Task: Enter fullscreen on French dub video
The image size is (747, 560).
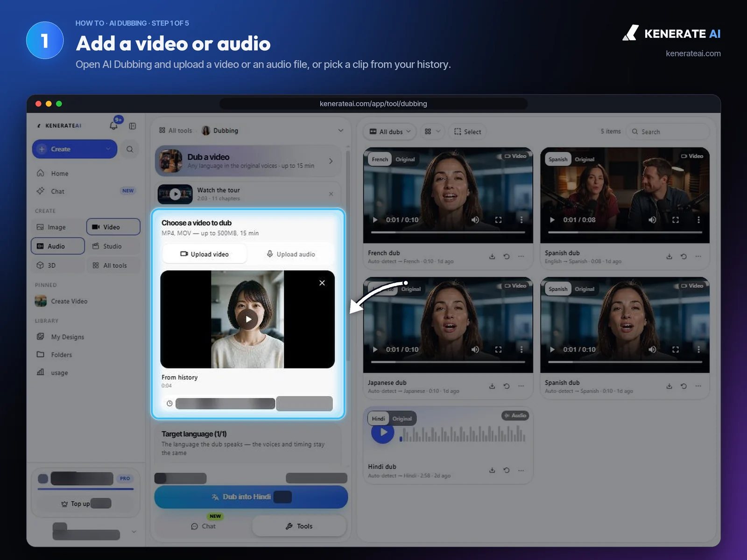Action: point(499,220)
